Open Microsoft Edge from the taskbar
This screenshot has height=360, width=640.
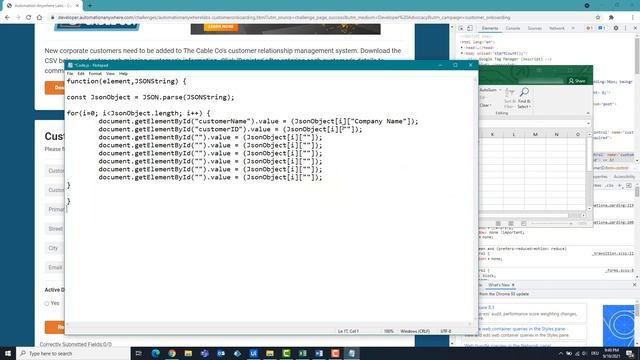tap(156, 353)
